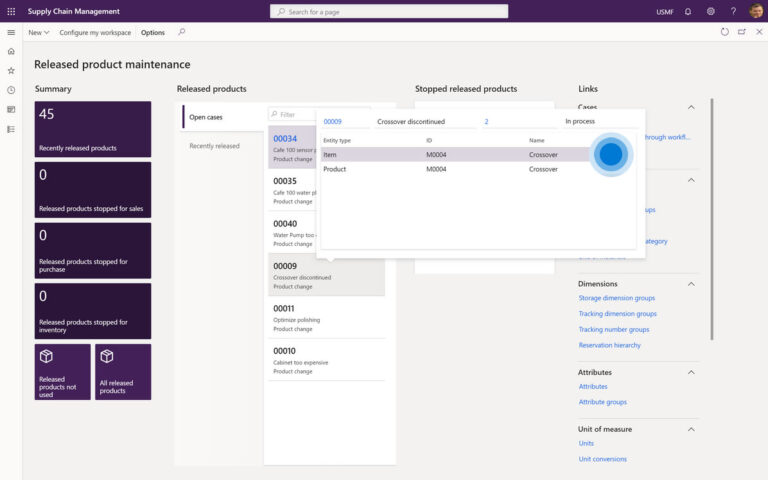Click the action pane search magnifier icon
Screen dimensions: 768x480
[x=182, y=32]
